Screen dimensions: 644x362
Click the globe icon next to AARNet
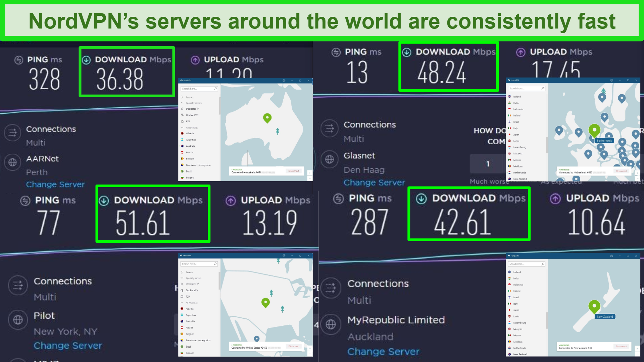[x=12, y=162]
